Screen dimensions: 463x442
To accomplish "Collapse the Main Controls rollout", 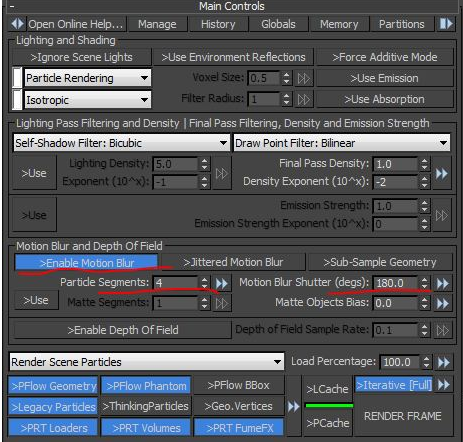I will click(12, 6).
